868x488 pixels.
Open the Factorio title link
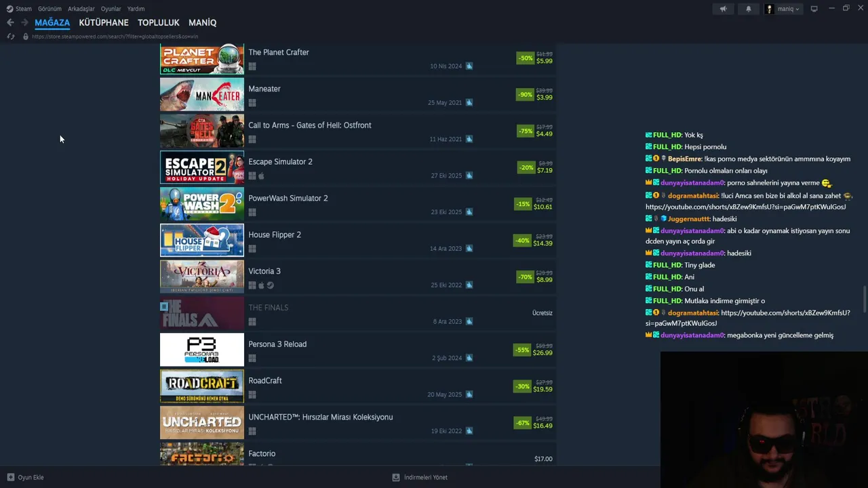tap(262, 453)
